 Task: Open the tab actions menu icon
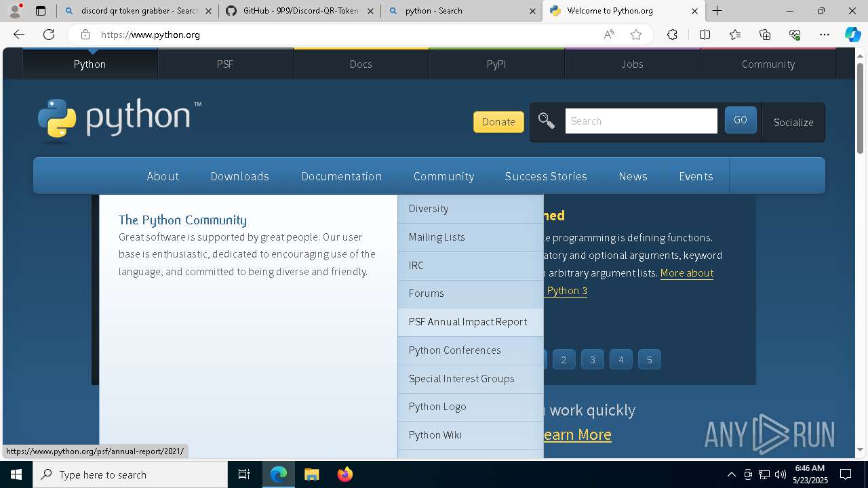pyautogui.click(x=41, y=11)
